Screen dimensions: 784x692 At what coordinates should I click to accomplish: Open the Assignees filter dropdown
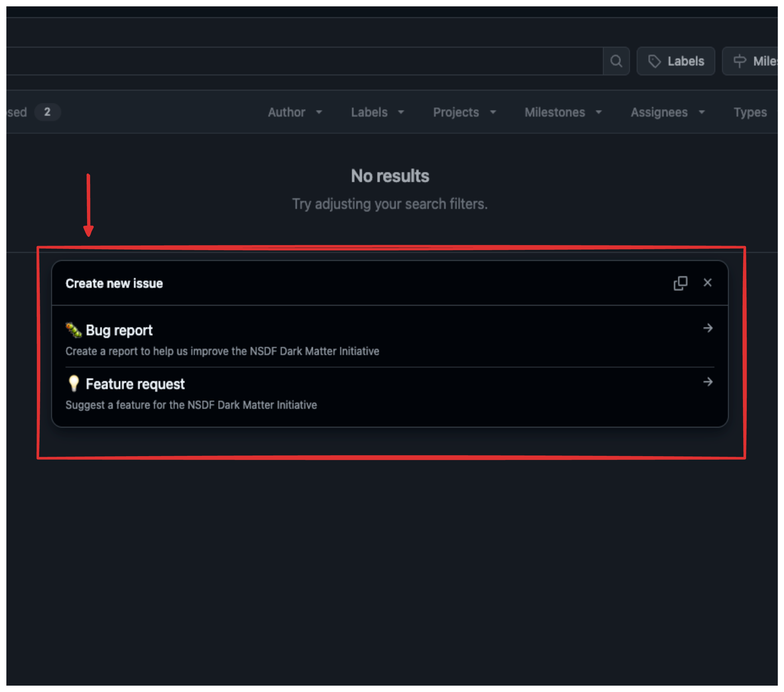[x=667, y=112]
